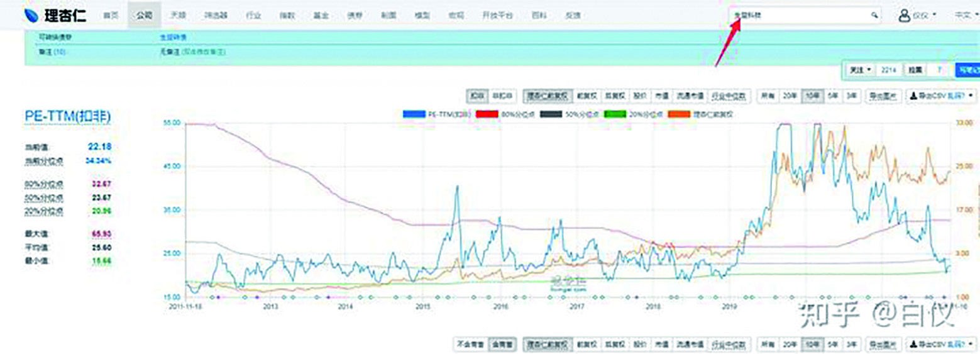
Task: Select 行业中位数 in the 扣非 row
Action: [x=729, y=96]
